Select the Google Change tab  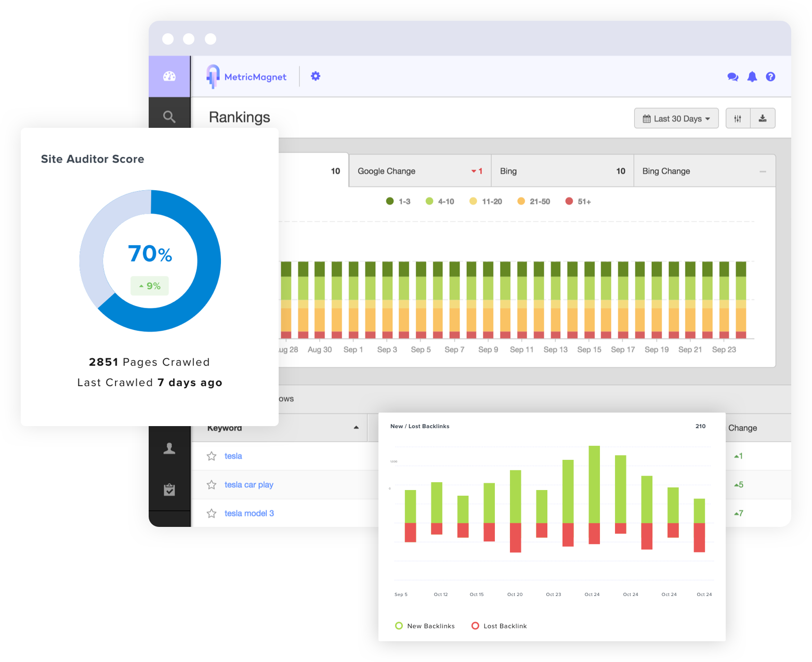420,171
